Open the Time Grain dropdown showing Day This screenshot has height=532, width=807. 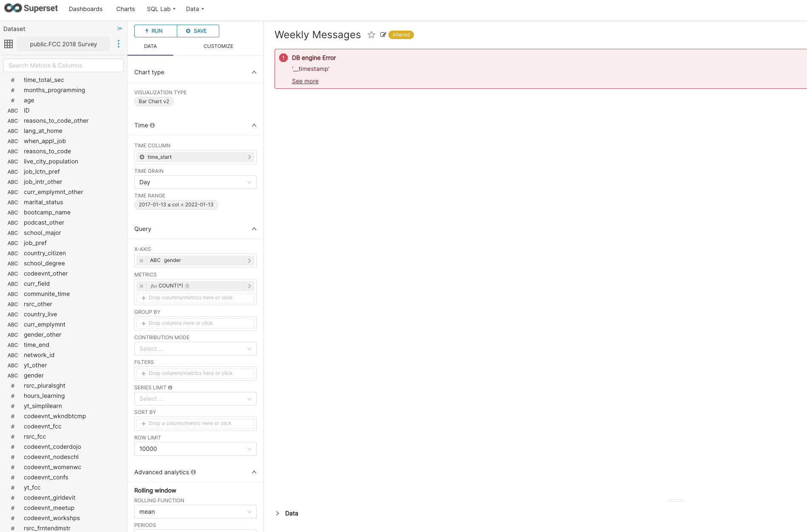click(195, 182)
